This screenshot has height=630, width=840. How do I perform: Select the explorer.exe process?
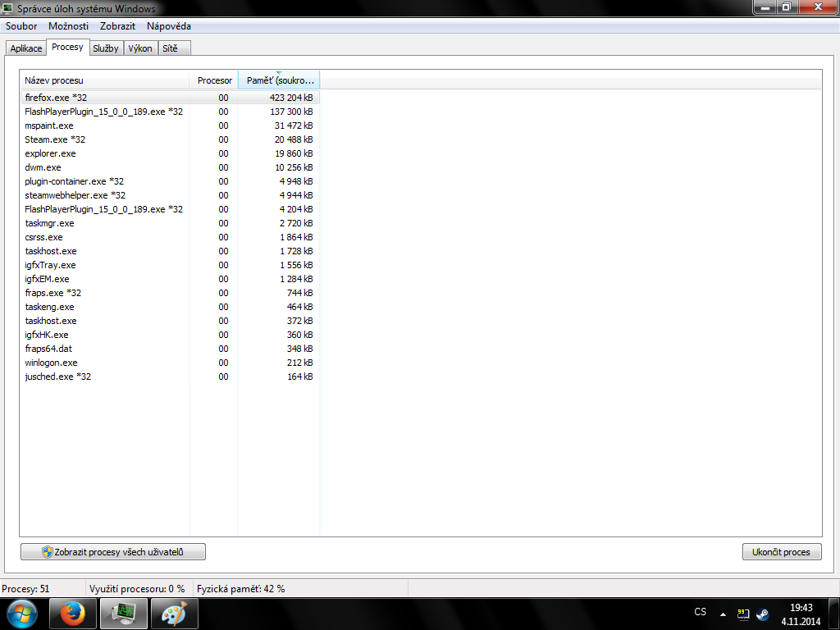coord(170,153)
